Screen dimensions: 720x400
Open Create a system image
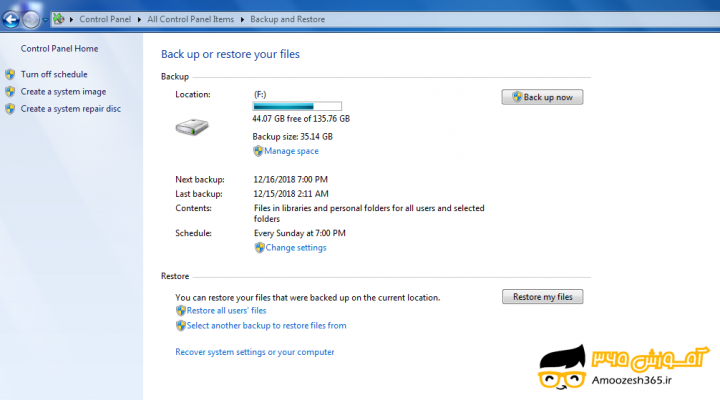tap(63, 92)
